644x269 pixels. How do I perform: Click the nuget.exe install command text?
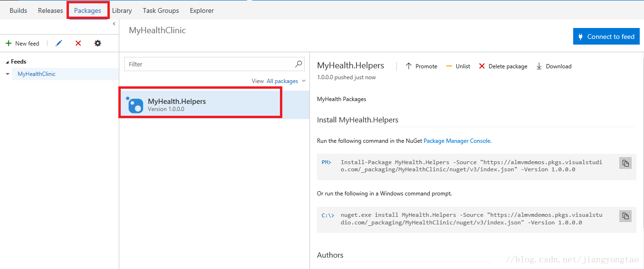471,219
